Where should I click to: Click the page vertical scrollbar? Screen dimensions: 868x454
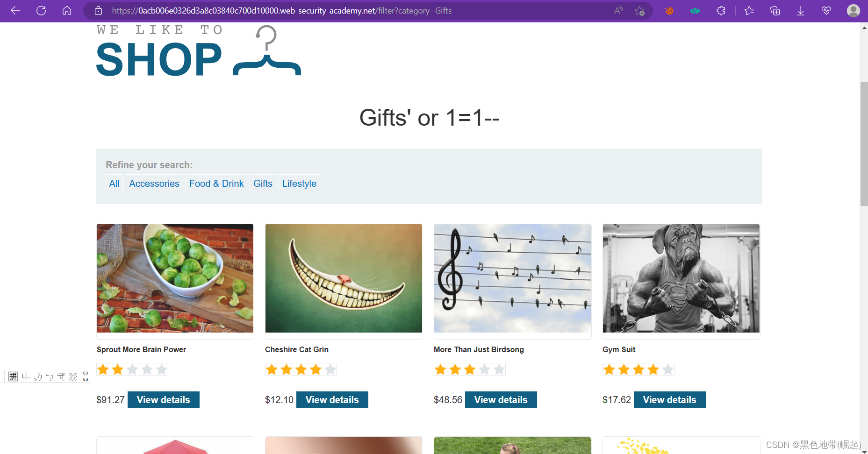point(864,144)
